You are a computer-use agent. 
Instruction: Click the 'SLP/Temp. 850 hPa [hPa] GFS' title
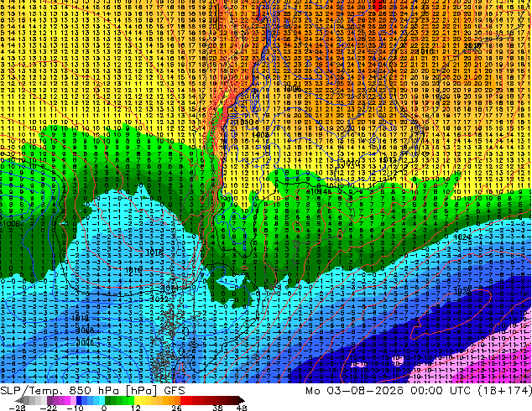pos(92,391)
